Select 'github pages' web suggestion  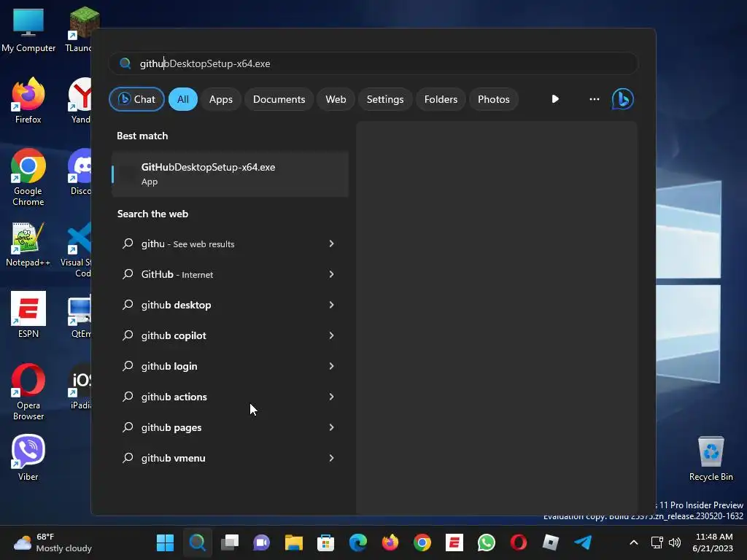click(230, 427)
